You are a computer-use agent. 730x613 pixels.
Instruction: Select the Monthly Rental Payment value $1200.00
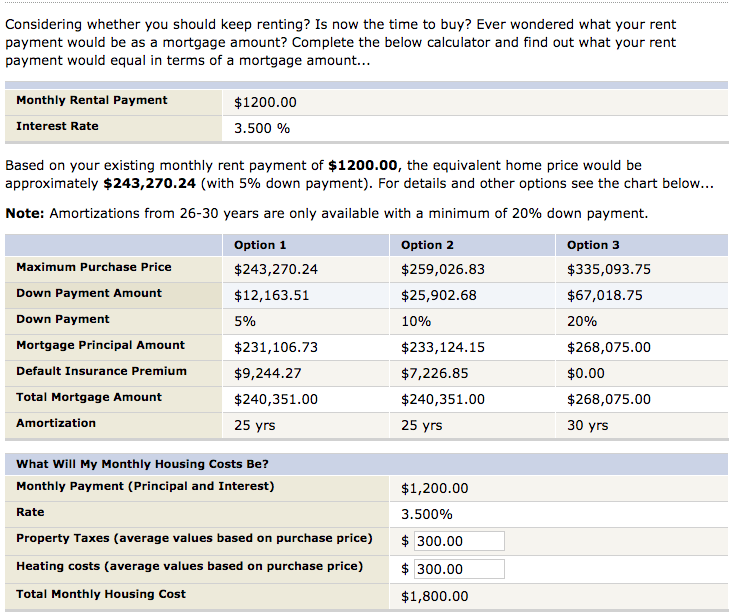[x=265, y=102]
